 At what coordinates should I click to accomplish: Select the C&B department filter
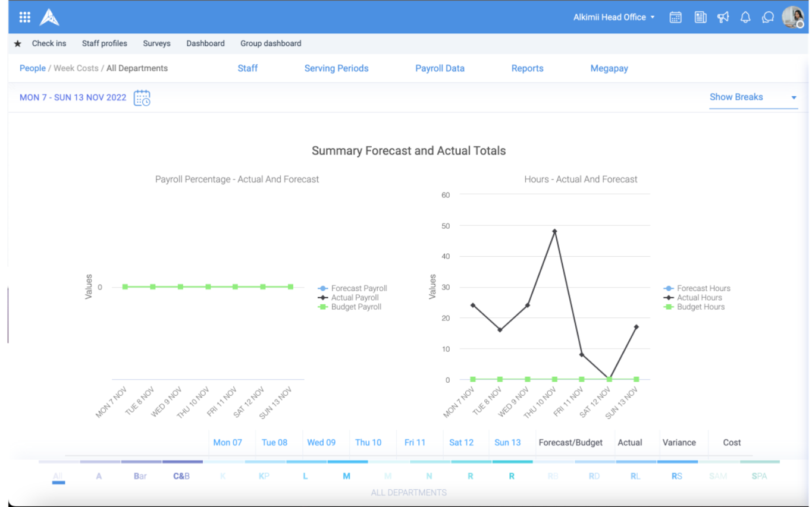click(181, 476)
